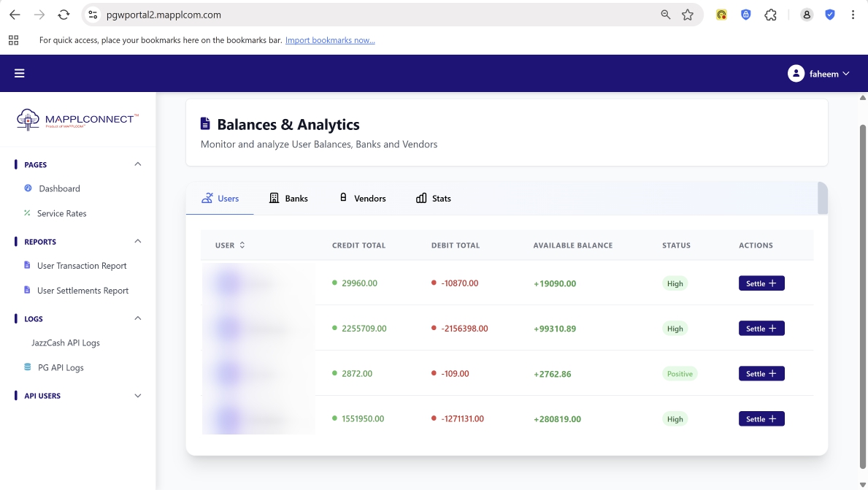Image resolution: width=868 pixels, height=490 pixels.
Task: Open User Settlements Report
Action: coord(82,291)
